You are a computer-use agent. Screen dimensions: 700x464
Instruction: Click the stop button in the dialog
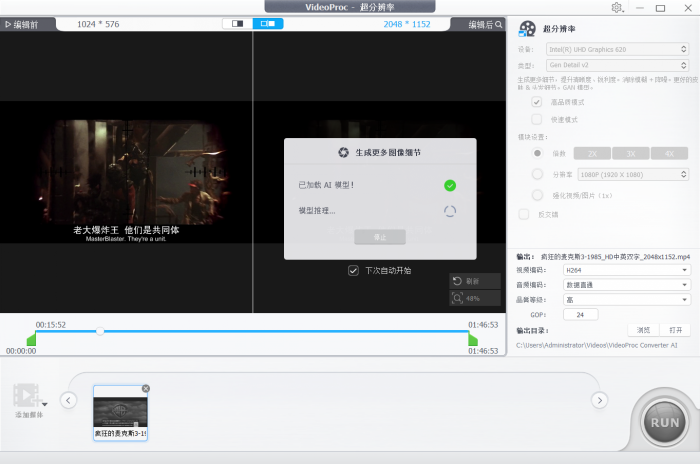(x=380, y=237)
